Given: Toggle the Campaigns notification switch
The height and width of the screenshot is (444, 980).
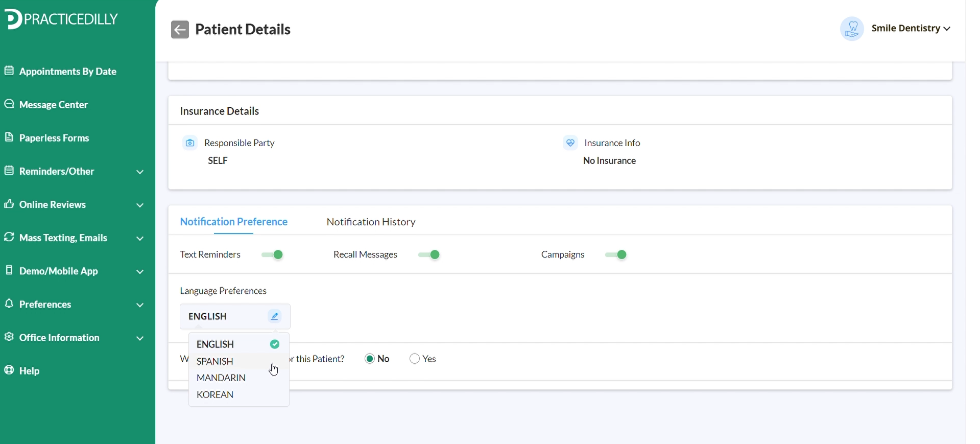Looking at the screenshot, I should coord(617,255).
